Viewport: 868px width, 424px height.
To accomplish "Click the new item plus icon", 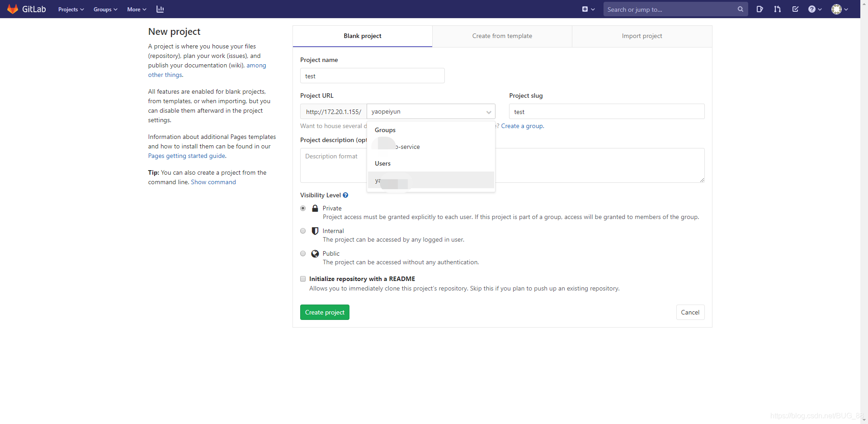I will [x=585, y=9].
